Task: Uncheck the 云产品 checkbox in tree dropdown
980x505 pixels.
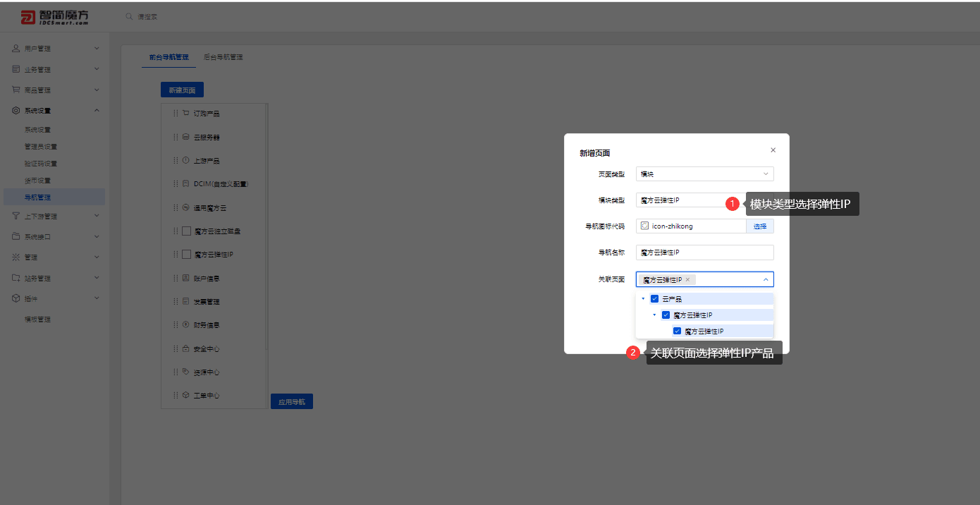Action: tap(654, 299)
